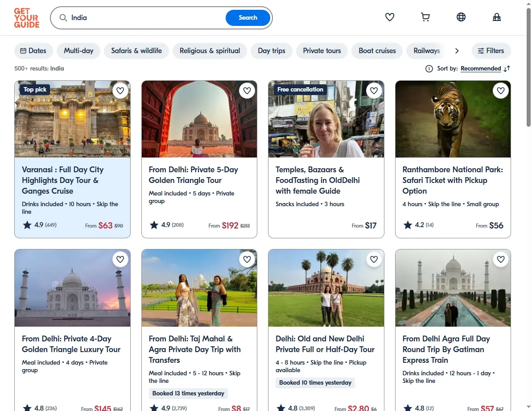Open Old and New Delhi Private Tour title
Image resolution: width=532 pixels, height=411 pixels.
click(325, 344)
